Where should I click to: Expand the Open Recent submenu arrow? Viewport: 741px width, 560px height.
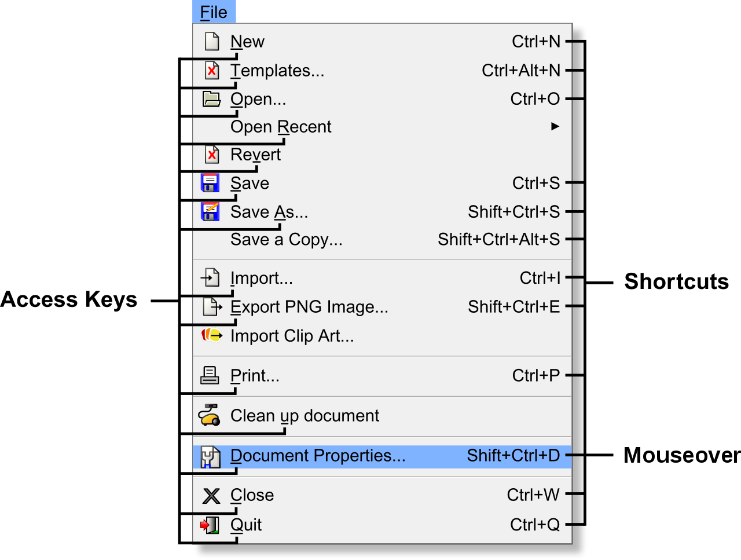(555, 126)
